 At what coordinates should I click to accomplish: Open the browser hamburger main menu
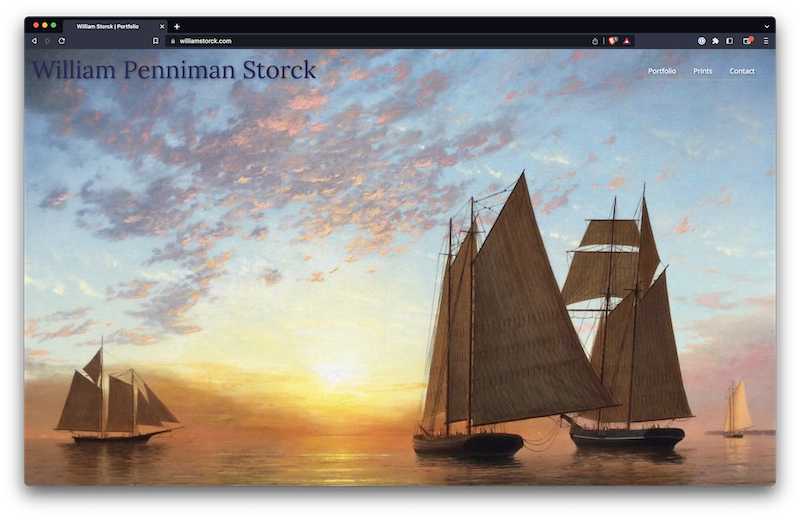(766, 41)
